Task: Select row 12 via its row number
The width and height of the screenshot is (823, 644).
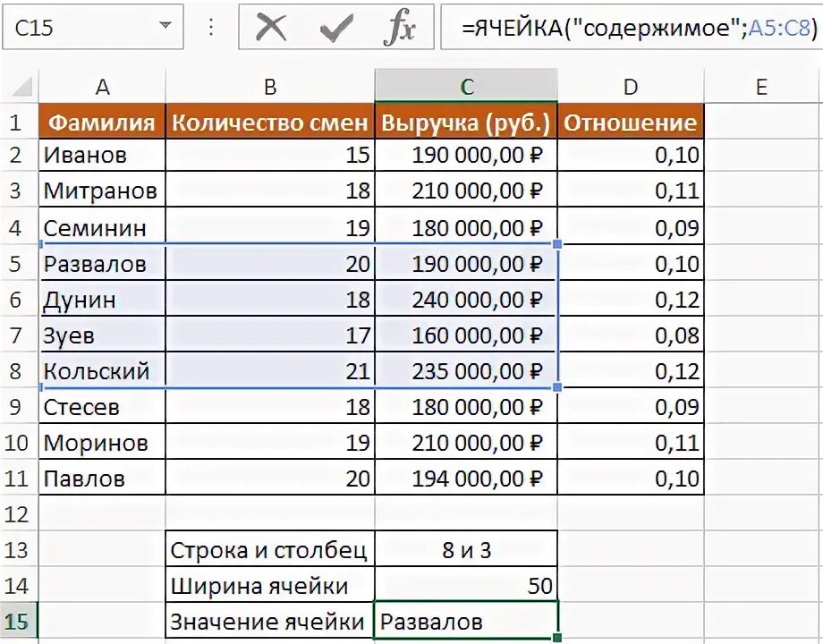Action: tap(15, 513)
